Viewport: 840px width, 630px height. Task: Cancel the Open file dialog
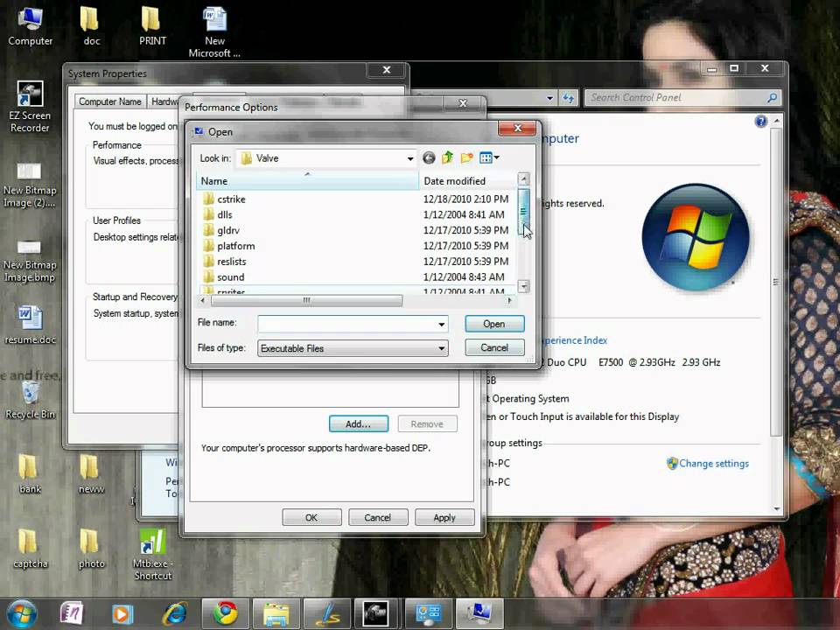493,347
